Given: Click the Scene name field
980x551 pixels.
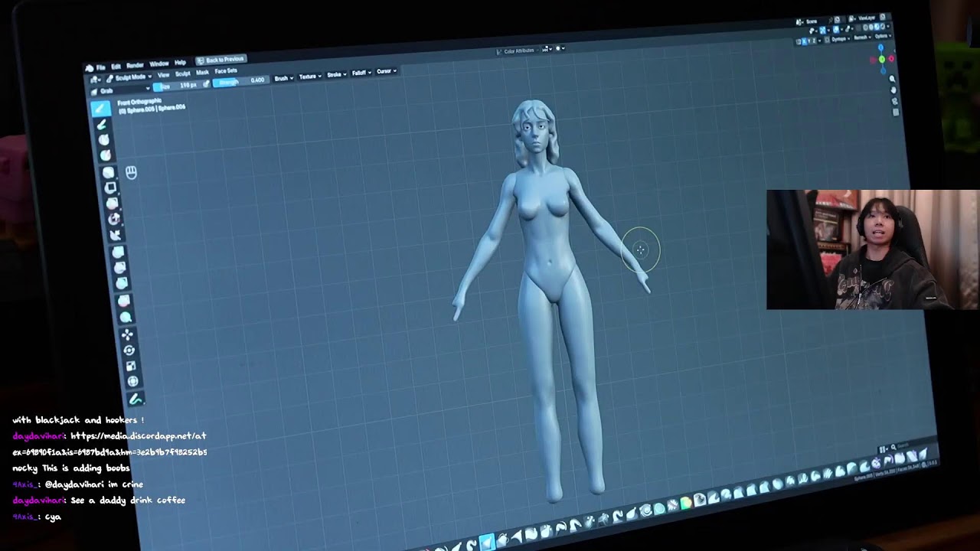Looking at the screenshot, I should [812, 21].
